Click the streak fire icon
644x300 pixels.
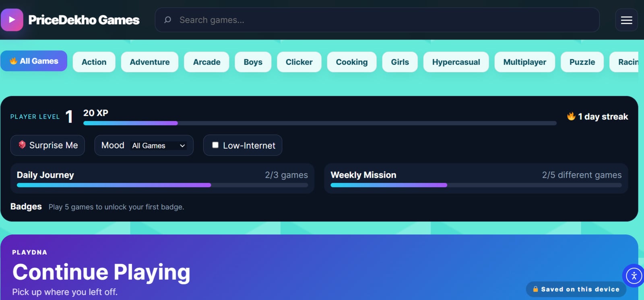[571, 116]
